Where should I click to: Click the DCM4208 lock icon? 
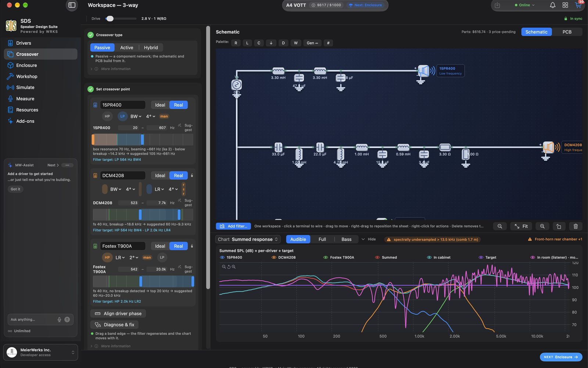(192, 176)
